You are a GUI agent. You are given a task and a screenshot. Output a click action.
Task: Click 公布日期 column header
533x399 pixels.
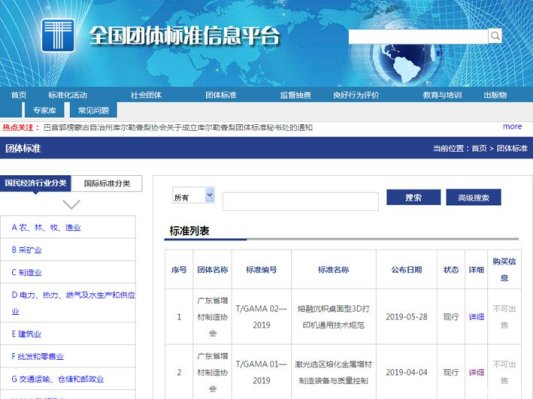tap(407, 270)
